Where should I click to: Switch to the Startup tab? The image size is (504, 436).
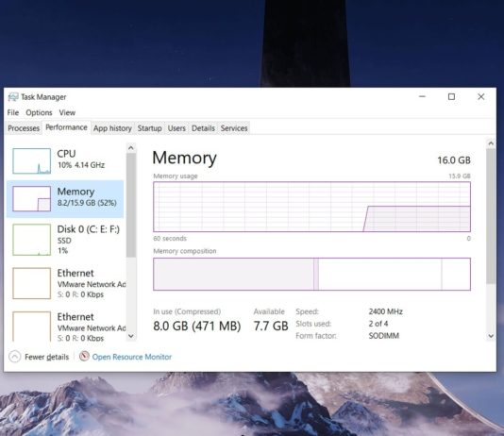click(x=149, y=128)
